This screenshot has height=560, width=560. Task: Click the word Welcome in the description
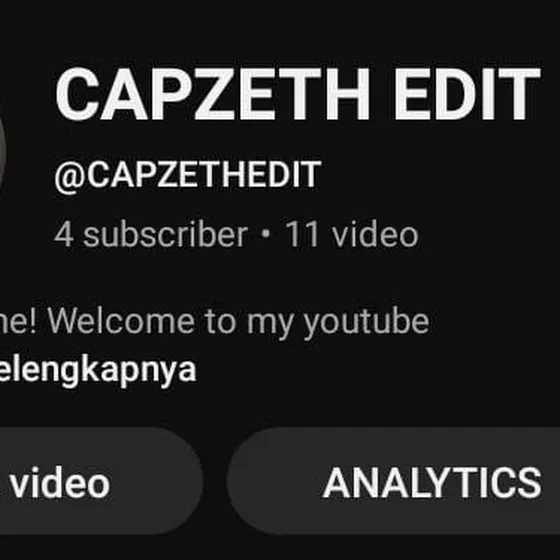click(121, 320)
